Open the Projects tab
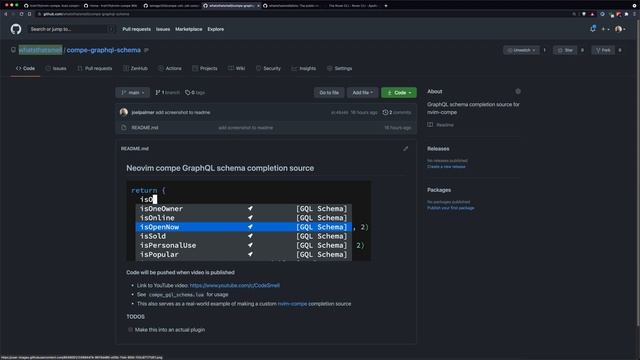The width and height of the screenshot is (640, 360). point(205,68)
